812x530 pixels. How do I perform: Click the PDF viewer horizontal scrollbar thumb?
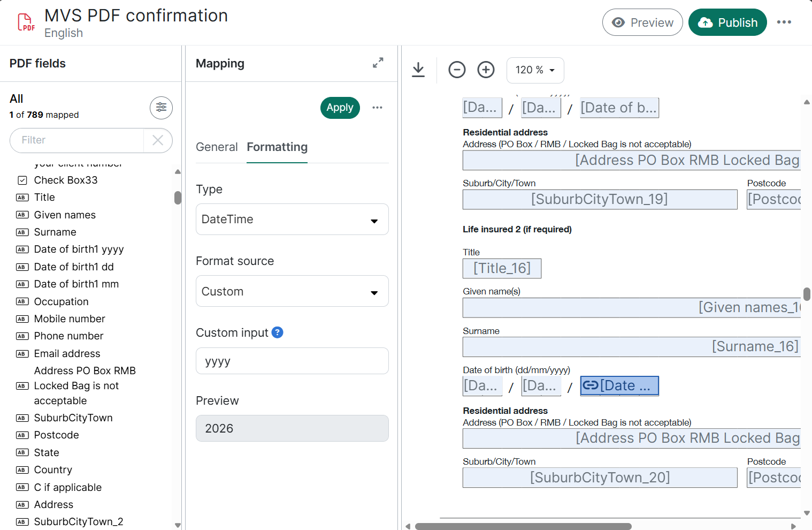(x=523, y=526)
